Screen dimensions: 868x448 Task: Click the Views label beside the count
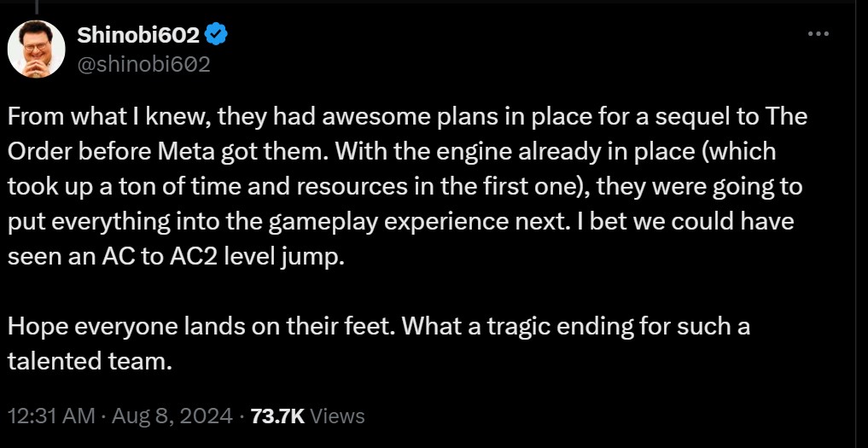(x=338, y=416)
